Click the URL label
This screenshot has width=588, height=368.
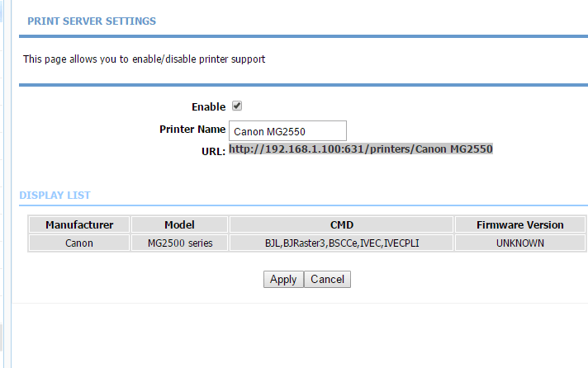[x=213, y=152]
